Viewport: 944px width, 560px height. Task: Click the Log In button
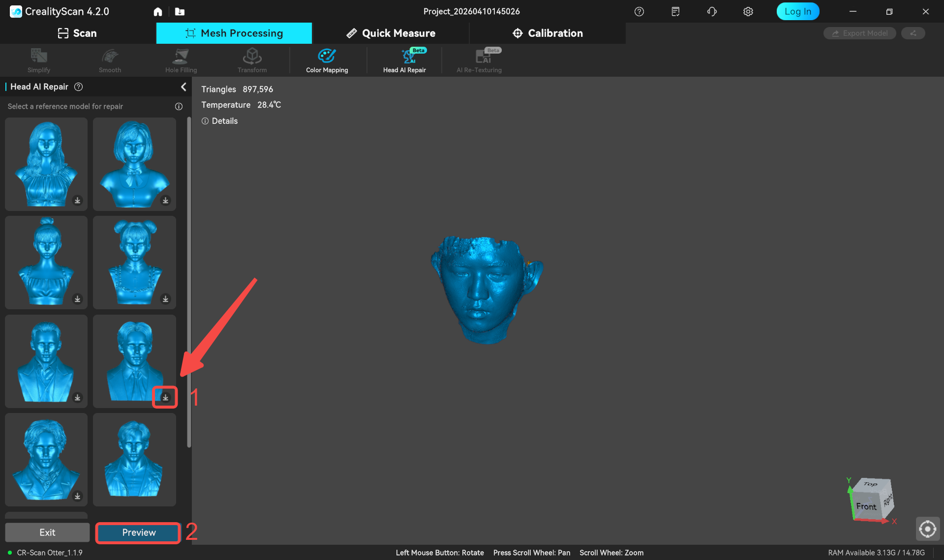pos(797,11)
